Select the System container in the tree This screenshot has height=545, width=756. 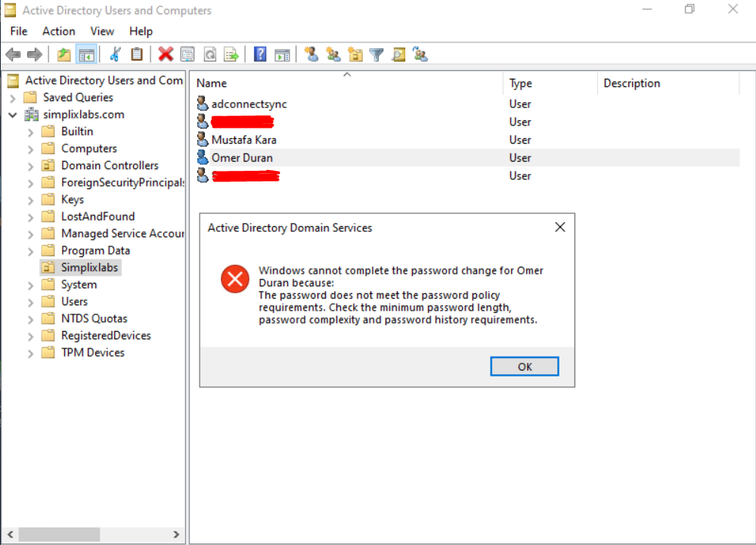click(79, 285)
